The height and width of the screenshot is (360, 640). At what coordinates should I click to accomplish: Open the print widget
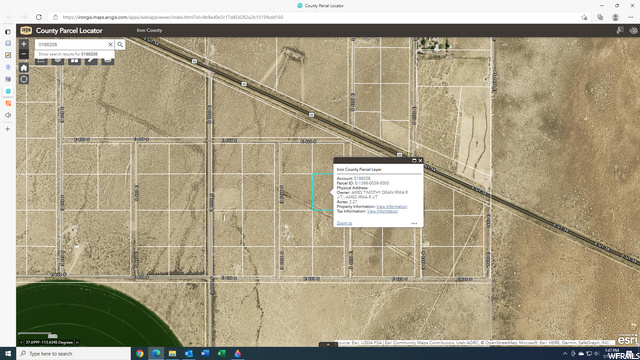point(107,61)
